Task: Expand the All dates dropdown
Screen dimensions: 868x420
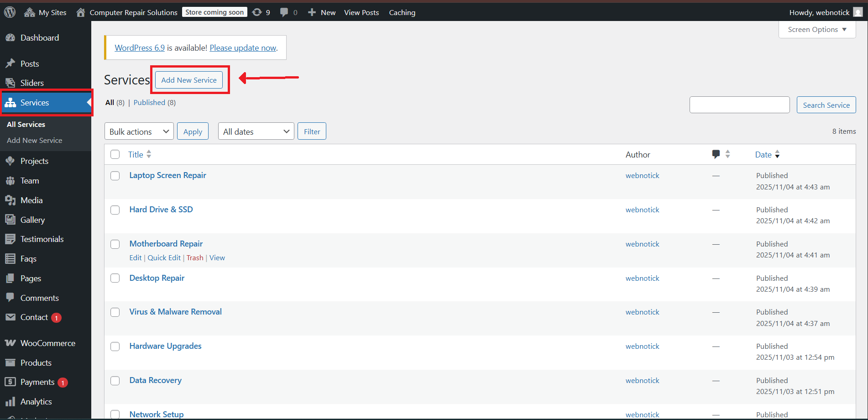Action: (x=256, y=131)
